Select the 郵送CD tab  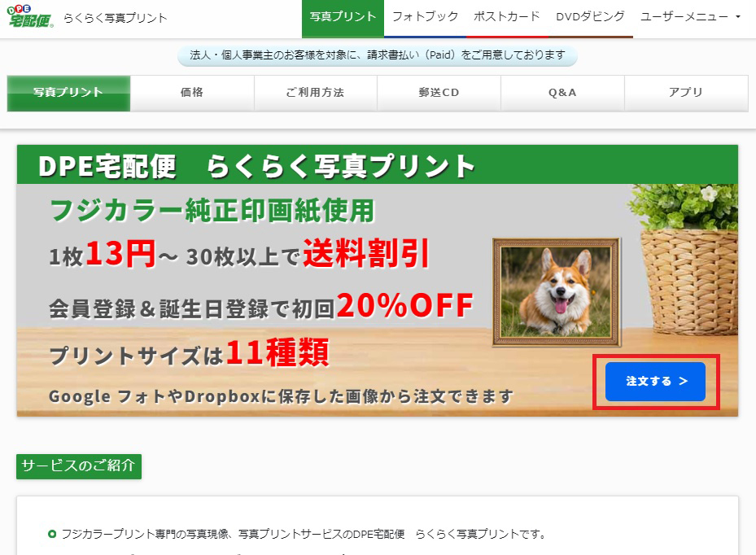click(x=439, y=93)
